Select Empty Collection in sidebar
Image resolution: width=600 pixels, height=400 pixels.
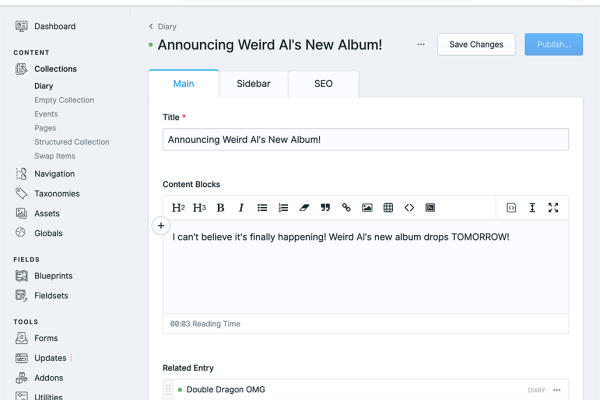click(x=64, y=100)
